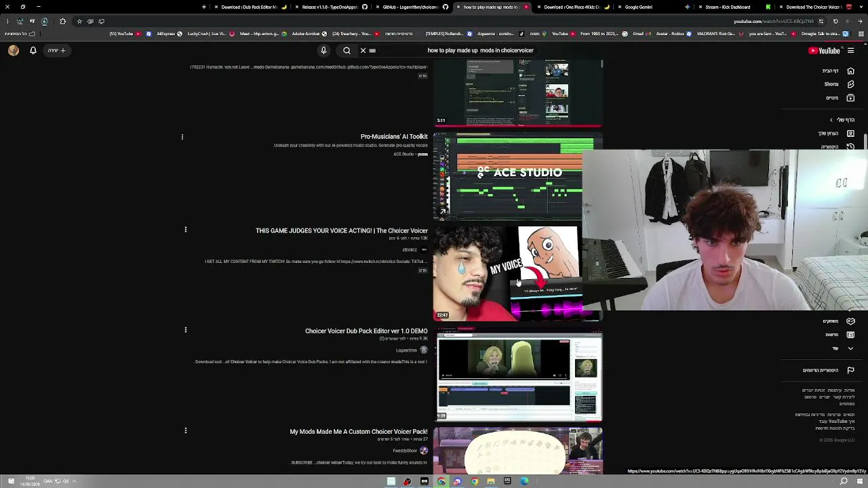Open News in the sidebar
The width and height of the screenshot is (868, 488).
tap(839, 335)
